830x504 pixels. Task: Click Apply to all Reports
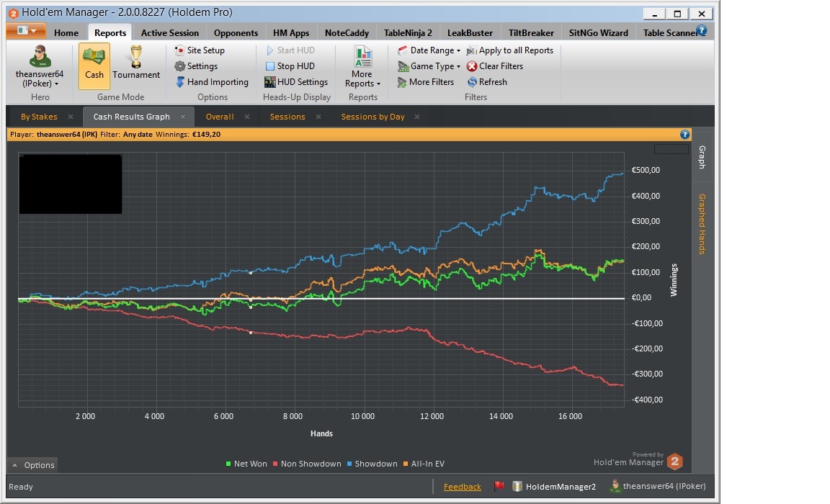510,50
